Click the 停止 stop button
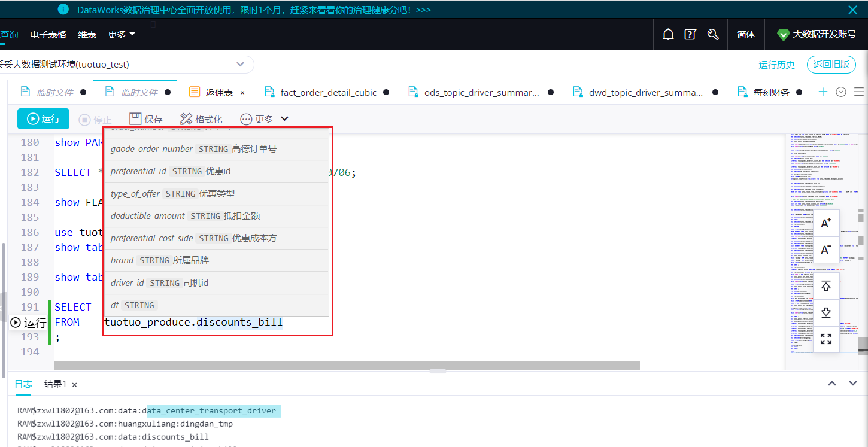This screenshot has height=447, width=868. point(95,120)
